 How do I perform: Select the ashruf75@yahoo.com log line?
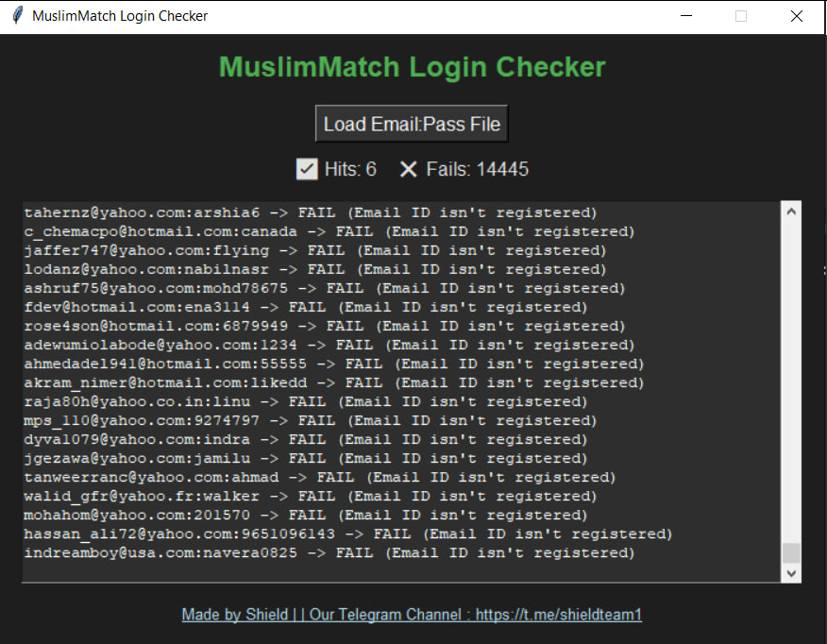[325, 289]
